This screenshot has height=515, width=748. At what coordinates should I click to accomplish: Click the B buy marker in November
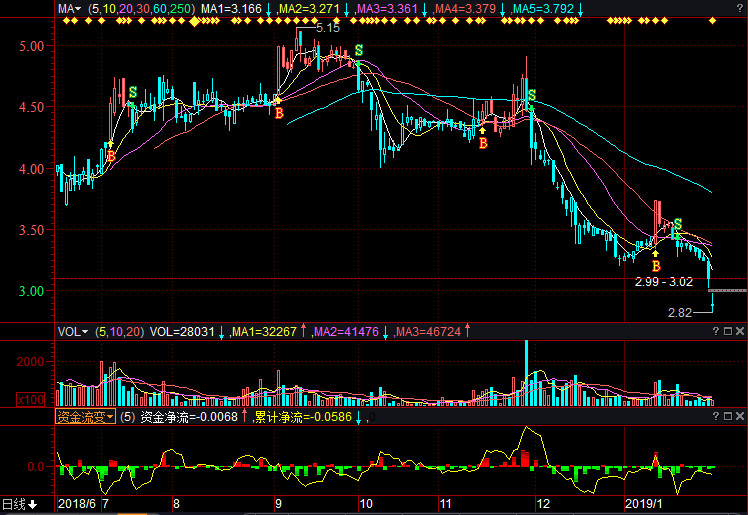(483, 144)
